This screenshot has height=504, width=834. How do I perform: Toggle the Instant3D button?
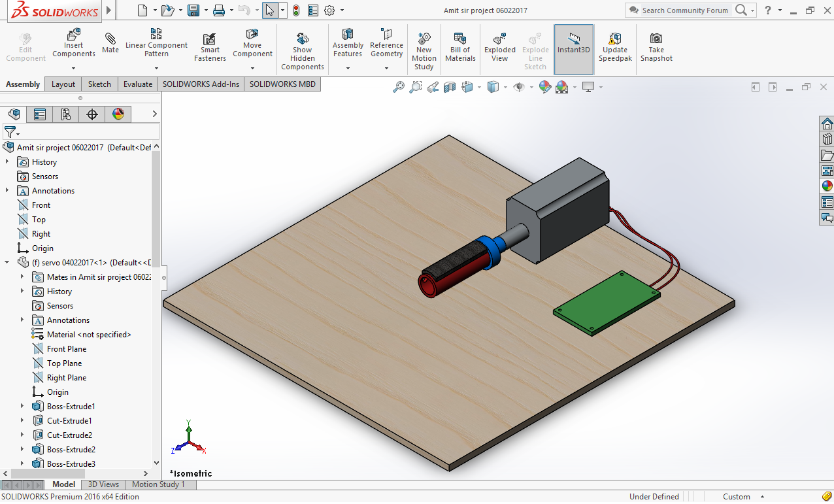tap(574, 50)
